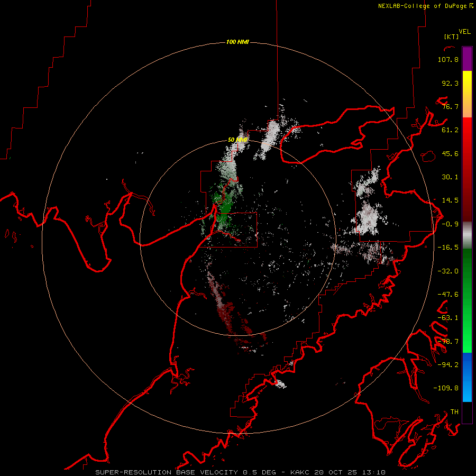Screen dimensions: 476x476
Task: Click the 45.6 legend value
Action: [450, 153]
